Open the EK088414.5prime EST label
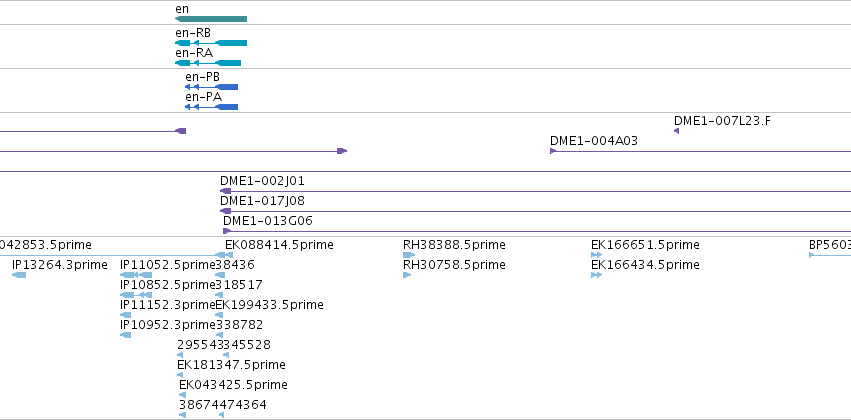 [279, 245]
